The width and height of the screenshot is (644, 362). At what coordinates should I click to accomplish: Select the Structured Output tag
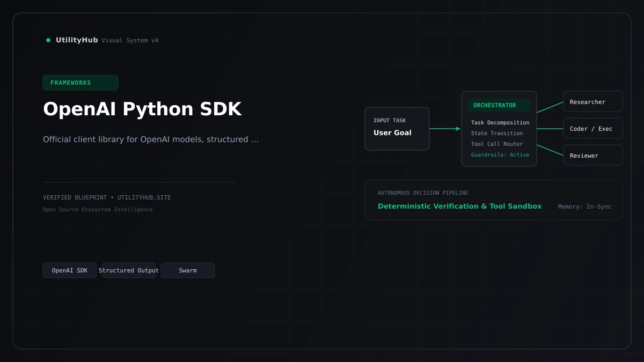[x=129, y=270]
